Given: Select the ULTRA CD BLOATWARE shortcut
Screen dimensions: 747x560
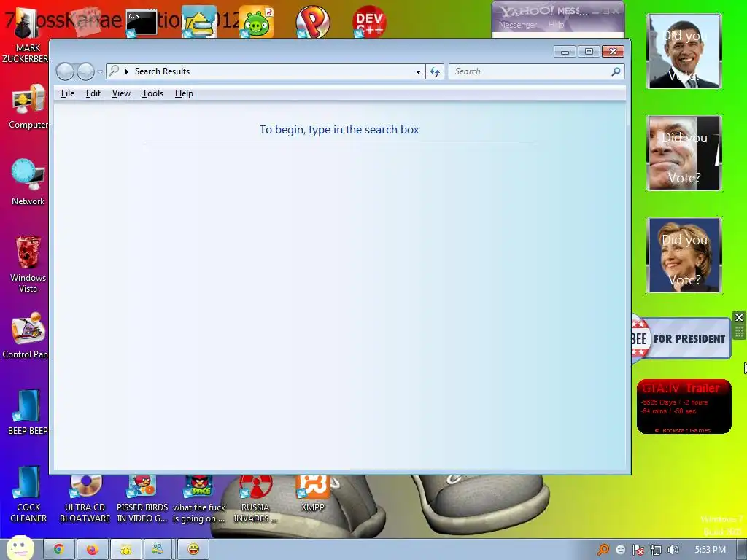Looking at the screenshot, I should 85,499.
